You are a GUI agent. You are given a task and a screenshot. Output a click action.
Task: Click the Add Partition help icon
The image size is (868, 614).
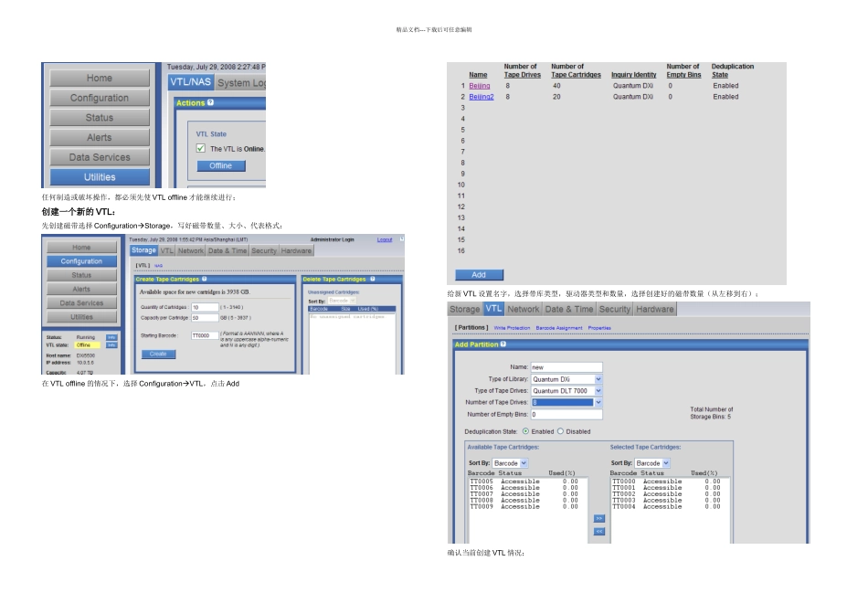coord(503,344)
